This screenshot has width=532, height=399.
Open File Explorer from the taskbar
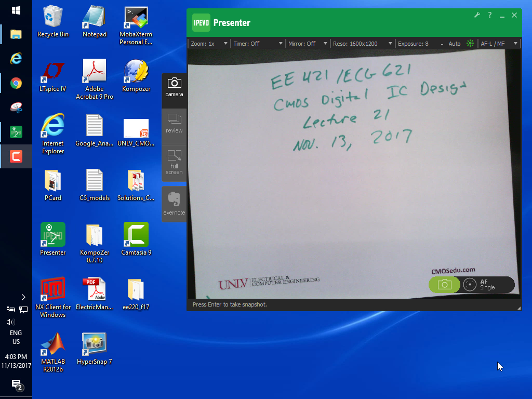[x=16, y=34]
